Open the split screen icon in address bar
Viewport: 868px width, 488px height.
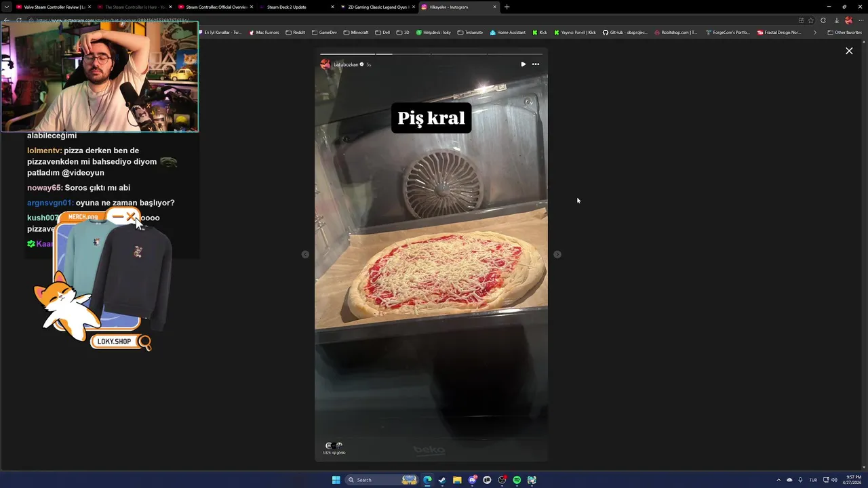[x=801, y=20]
